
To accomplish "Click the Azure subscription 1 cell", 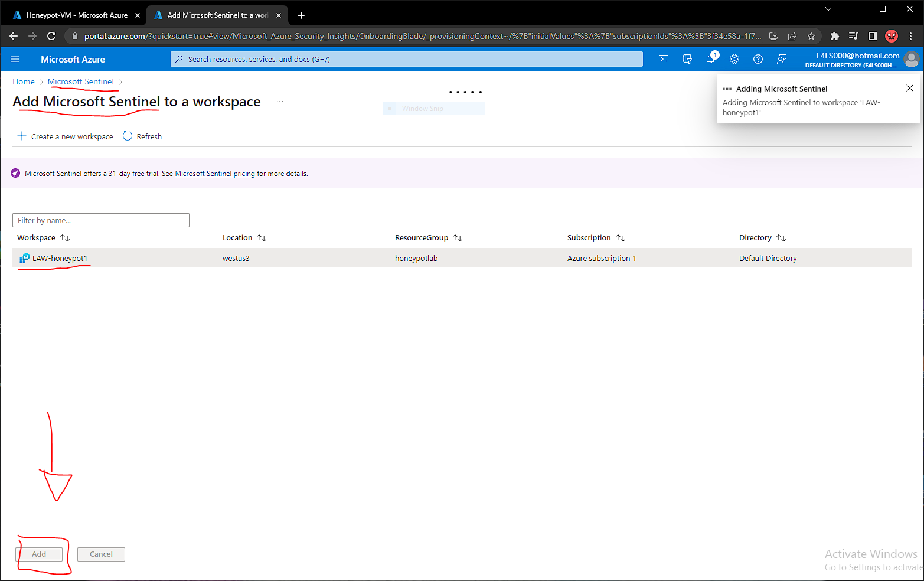I will pos(602,258).
